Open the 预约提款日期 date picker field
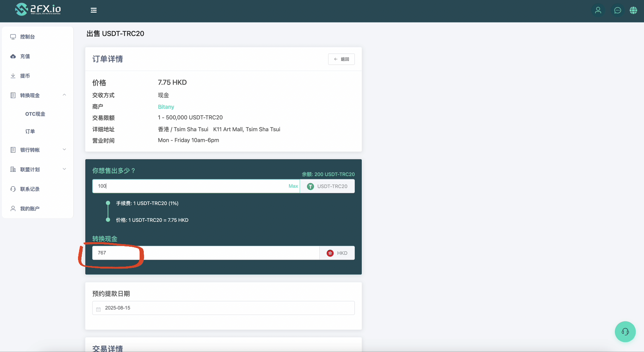 (x=223, y=308)
